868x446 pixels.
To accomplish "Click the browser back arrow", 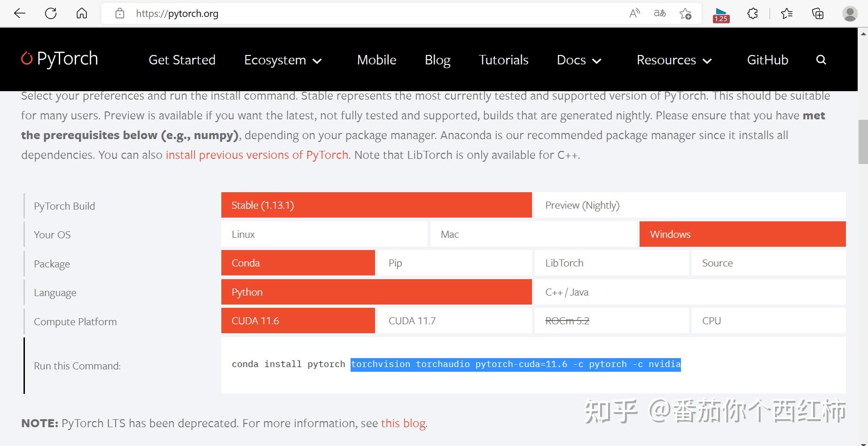I will pos(19,13).
